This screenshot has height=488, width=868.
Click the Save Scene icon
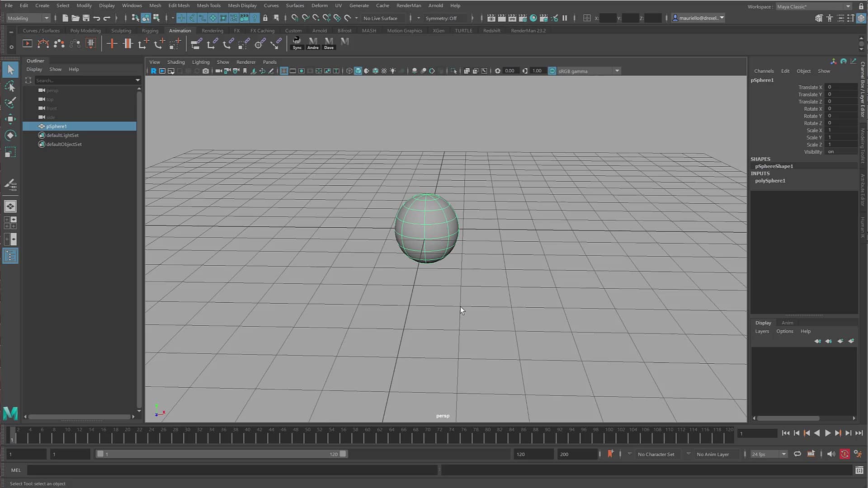86,18
